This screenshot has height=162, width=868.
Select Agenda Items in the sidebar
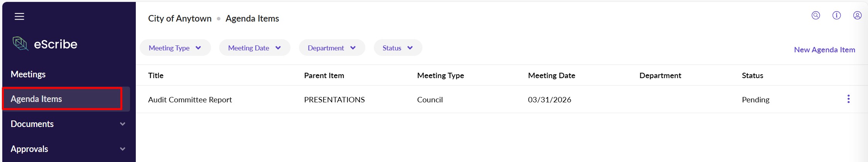pyautogui.click(x=36, y=99)
